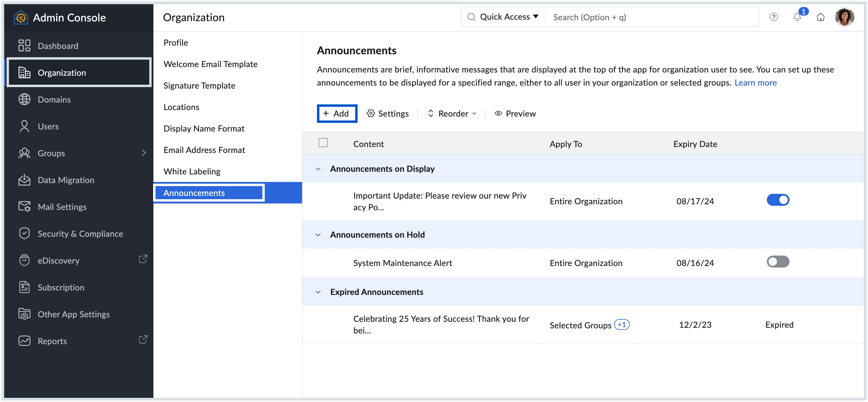The height and width of the screenshot is (402, 868).
Task: Select the checkbox next to Content column
Action: coord(323,143)
